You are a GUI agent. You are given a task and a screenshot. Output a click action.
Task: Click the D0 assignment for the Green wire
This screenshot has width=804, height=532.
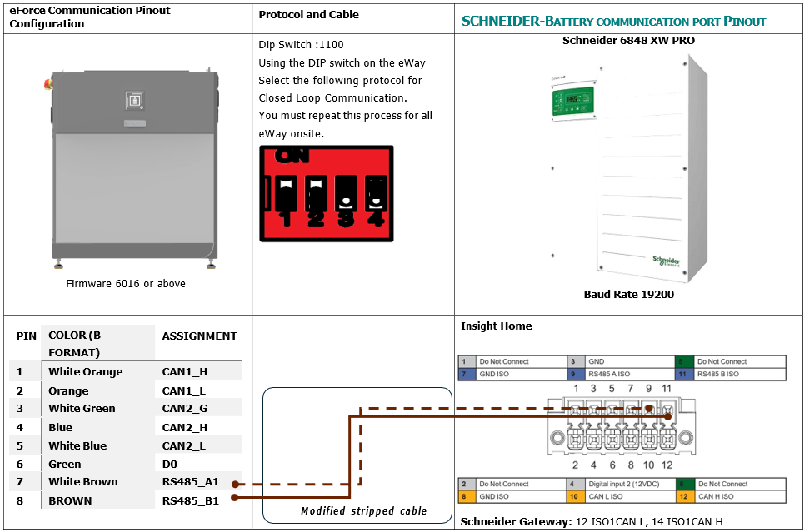point(170,465)
